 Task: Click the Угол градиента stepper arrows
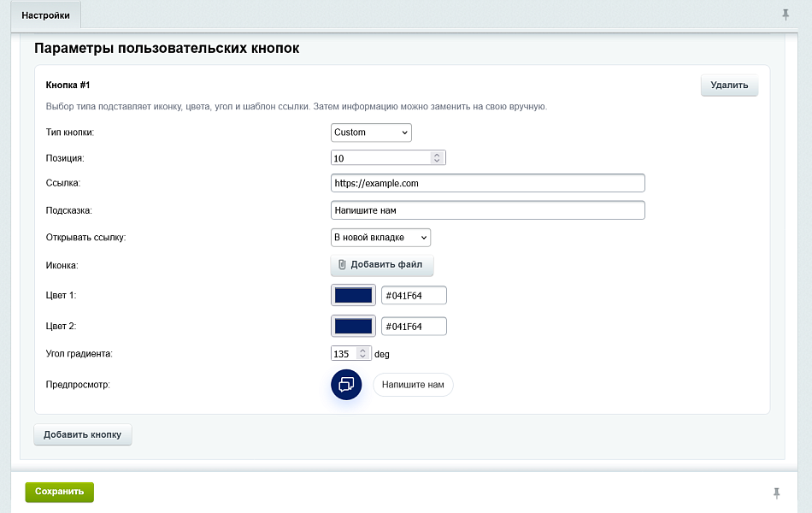pos(362,353)
